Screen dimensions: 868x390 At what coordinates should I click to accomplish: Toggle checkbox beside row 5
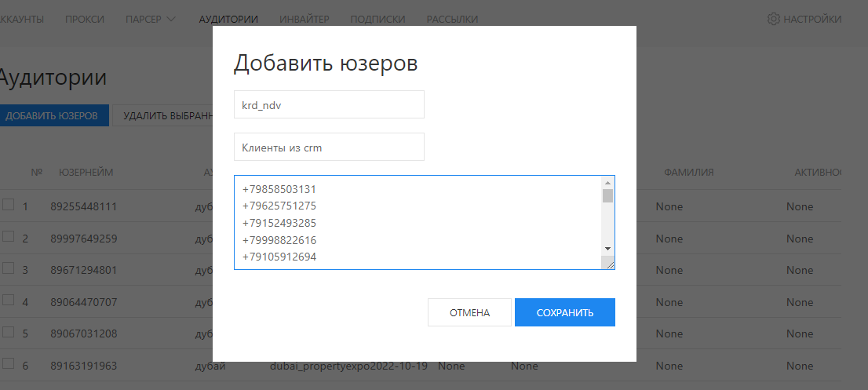(x=9, y=332)
